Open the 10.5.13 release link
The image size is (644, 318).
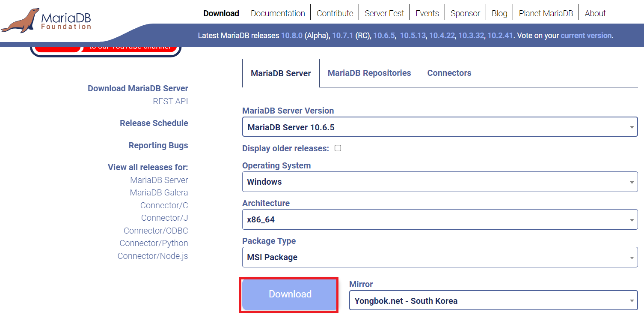coord(413,36)
